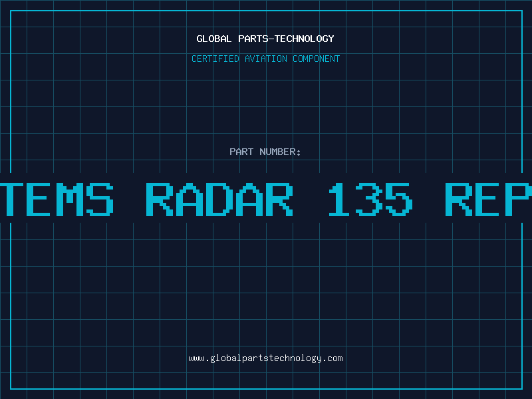532x399 pixels.
Task: Click the GLOBAL PARTS-TECHNOLOGY heading
Action: point(265,39)
